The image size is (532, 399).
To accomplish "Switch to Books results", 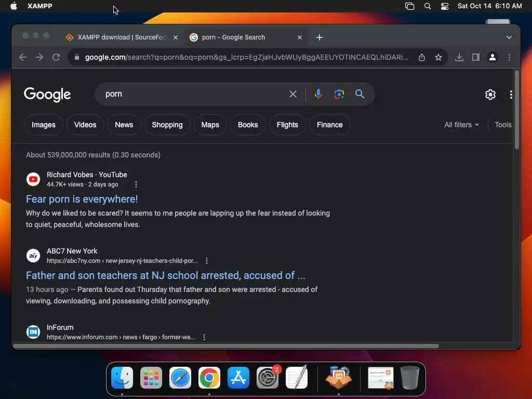I will click(x=248, y=125).
